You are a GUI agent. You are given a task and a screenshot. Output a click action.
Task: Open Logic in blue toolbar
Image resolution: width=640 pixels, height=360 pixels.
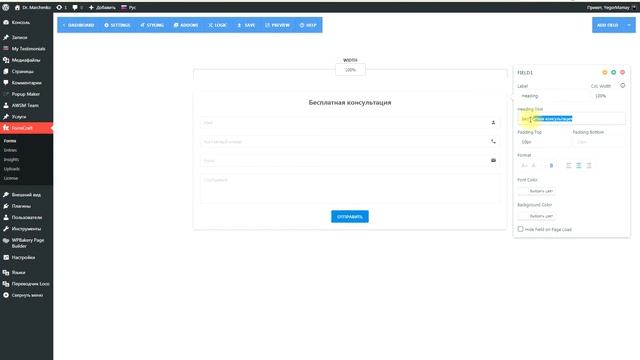[217, 25]
